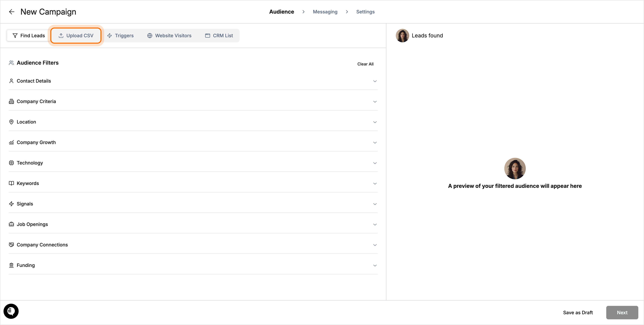Click the Next button
The width and height of the screenshot is (644, 325).
(x=622, y=312)
